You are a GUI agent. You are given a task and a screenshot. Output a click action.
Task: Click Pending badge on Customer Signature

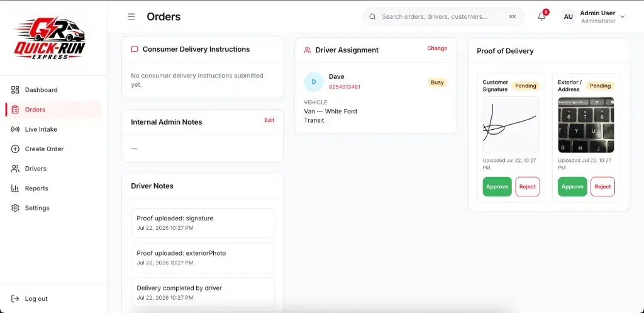526,86
